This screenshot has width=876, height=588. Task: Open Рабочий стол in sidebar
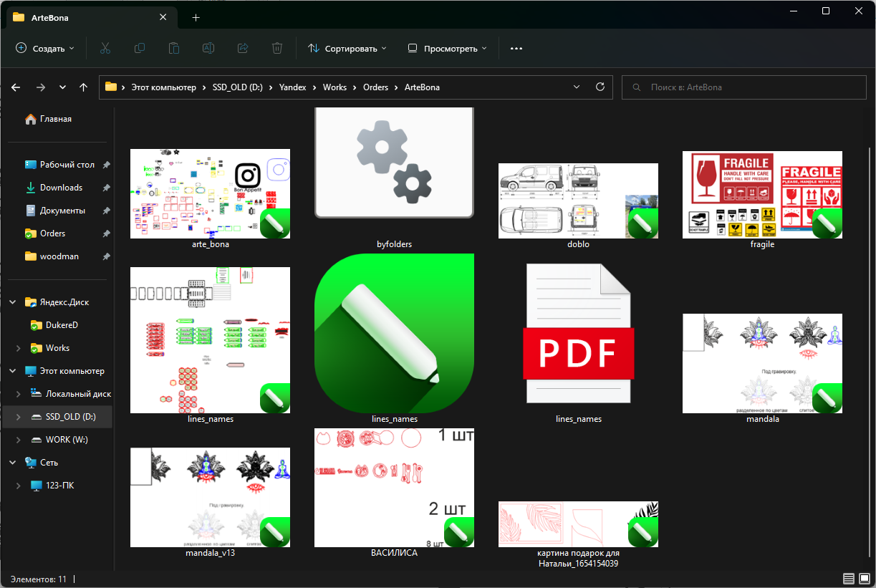tap(60, 165)
